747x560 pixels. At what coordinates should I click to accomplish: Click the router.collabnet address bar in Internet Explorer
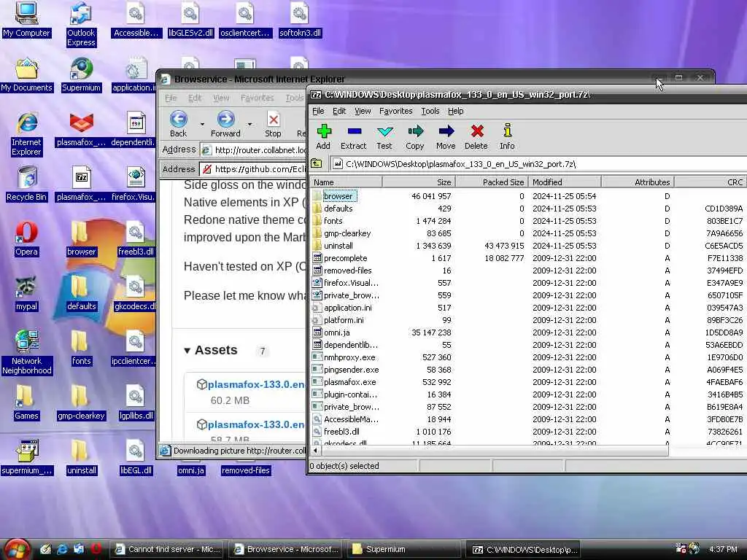[254, 150]
